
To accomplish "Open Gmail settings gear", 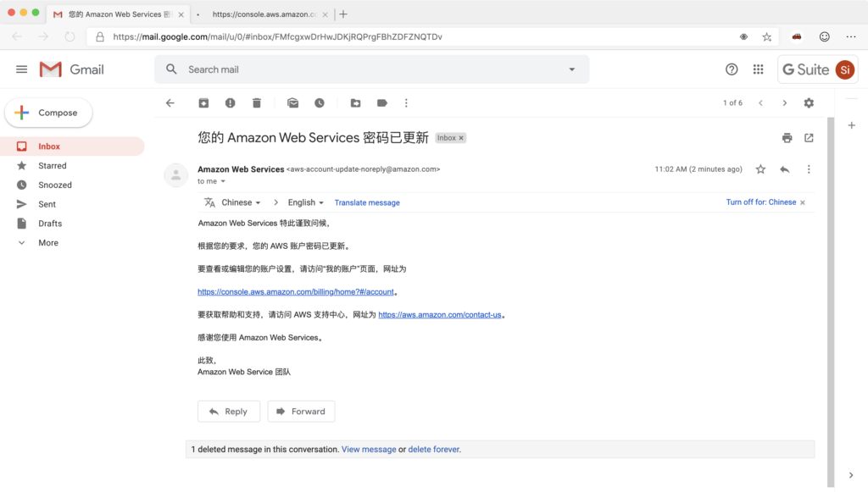I will tap(809, 102).
